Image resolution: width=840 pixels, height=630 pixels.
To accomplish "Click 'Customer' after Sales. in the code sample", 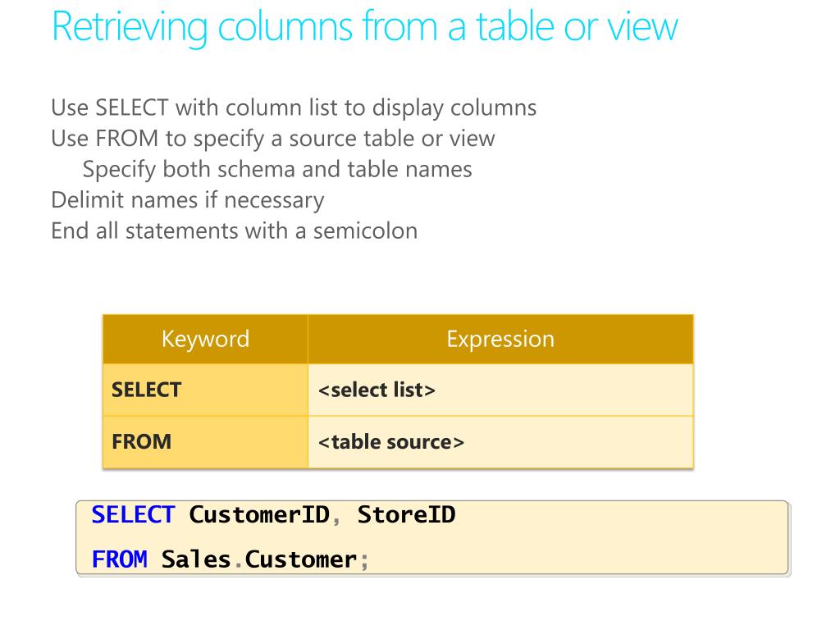I will coord(301,559).
